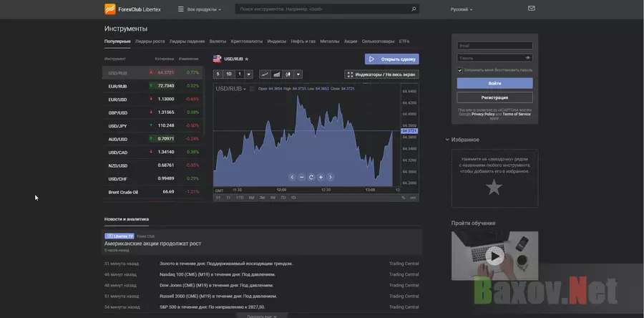
Task: Zoom in the chart with plus
Action: pyautogui.click(x=321, y=177)
